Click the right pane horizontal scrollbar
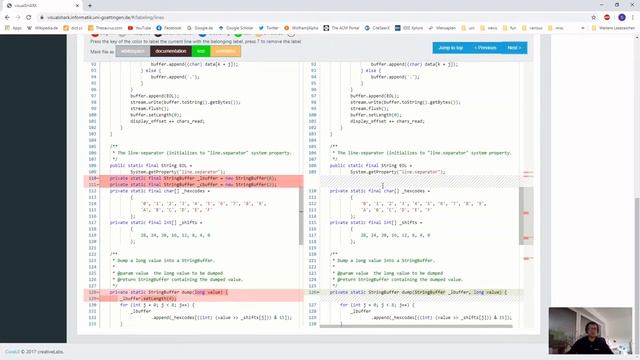 (x=416, y=326)
